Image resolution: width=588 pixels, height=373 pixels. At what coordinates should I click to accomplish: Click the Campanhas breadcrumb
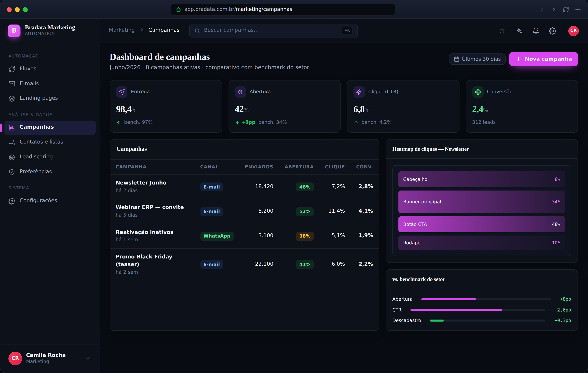pos(164,30)
